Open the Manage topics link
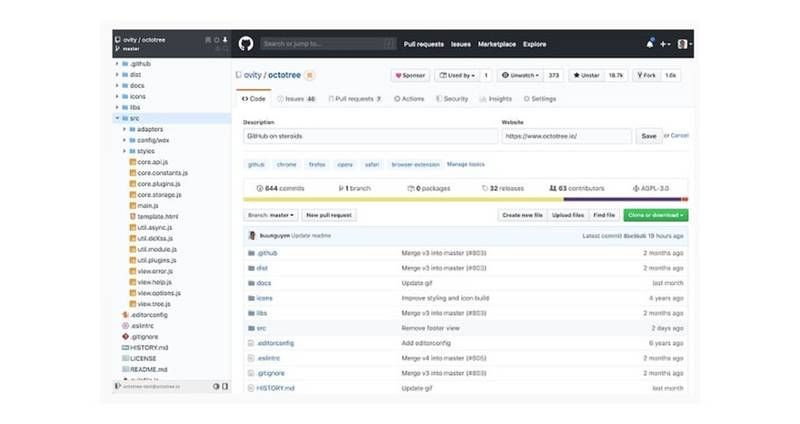 click(465, 163)
